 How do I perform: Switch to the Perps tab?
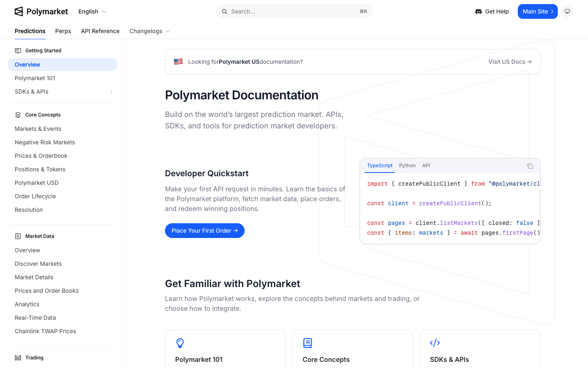point(63,31)
